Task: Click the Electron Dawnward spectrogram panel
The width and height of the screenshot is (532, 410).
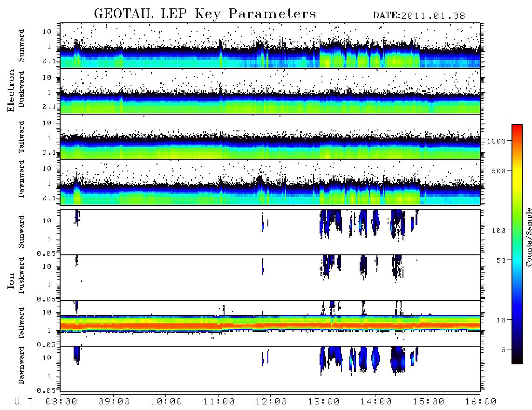Action: [270, 182]
